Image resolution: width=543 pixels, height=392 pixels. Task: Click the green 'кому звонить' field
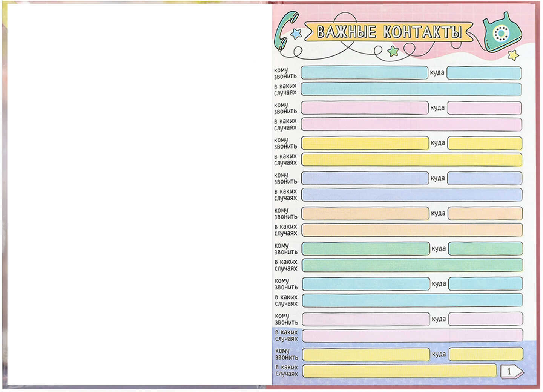[x=365, y=248]
